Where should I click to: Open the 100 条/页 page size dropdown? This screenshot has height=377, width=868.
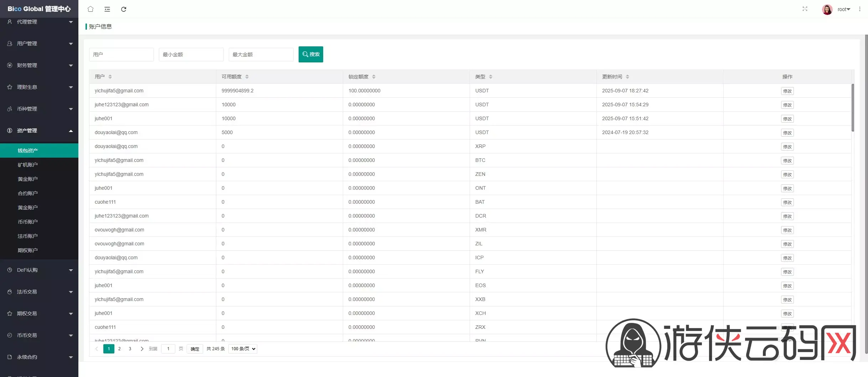243,349
